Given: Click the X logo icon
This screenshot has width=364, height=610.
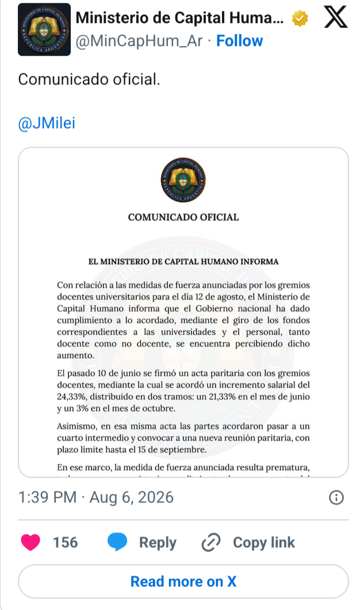Looking at the screenshot, I should (336, 17).
